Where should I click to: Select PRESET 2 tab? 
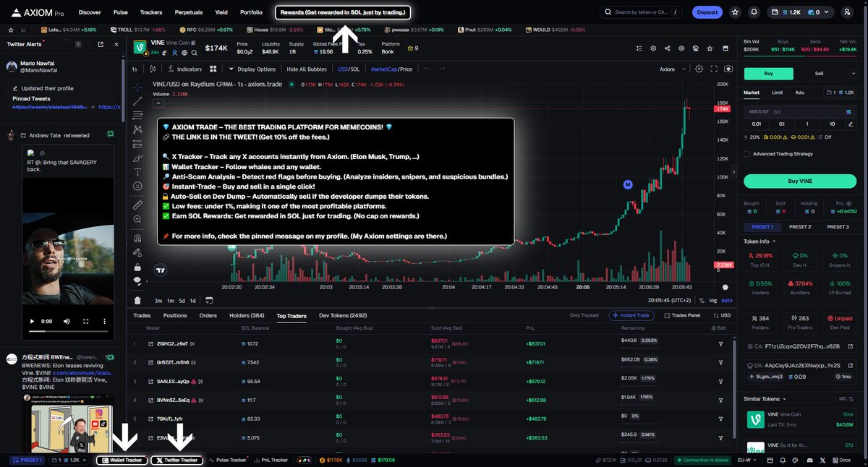pyautogui.click(x=799, y=227)
